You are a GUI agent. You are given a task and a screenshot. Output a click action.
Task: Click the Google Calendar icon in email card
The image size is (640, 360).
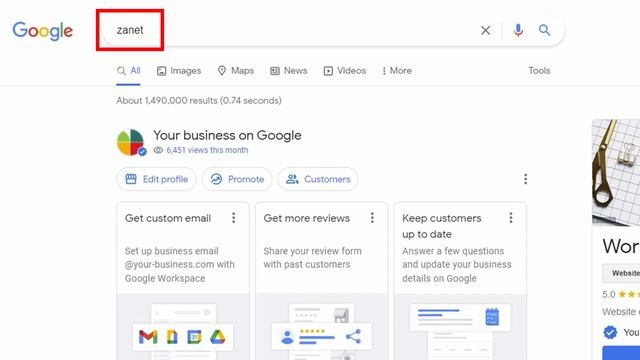click(x=194, y=337)
